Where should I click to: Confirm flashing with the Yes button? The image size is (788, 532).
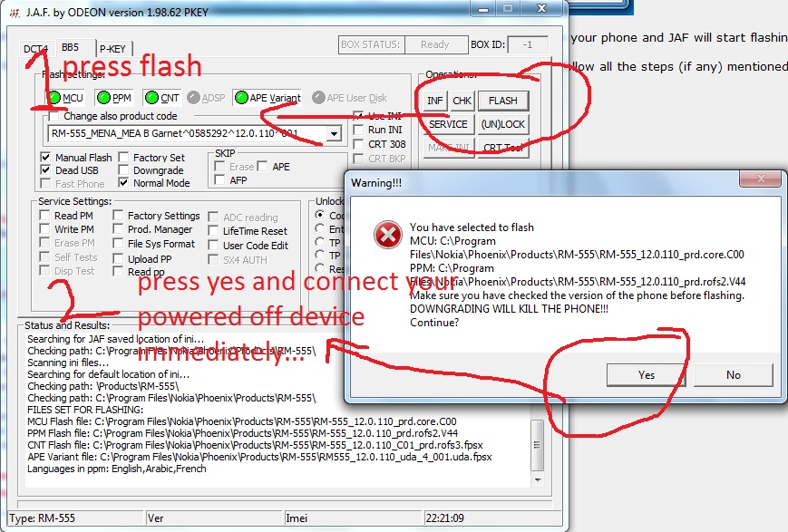click(647, 375)
